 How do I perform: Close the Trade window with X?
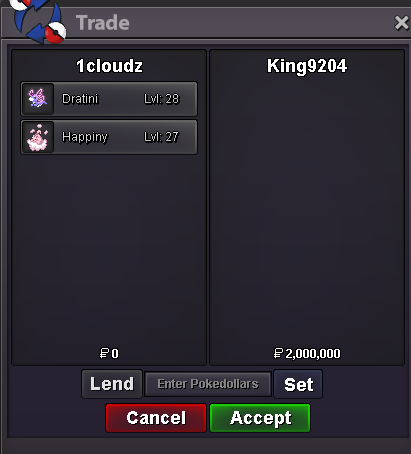coord(401,23)
